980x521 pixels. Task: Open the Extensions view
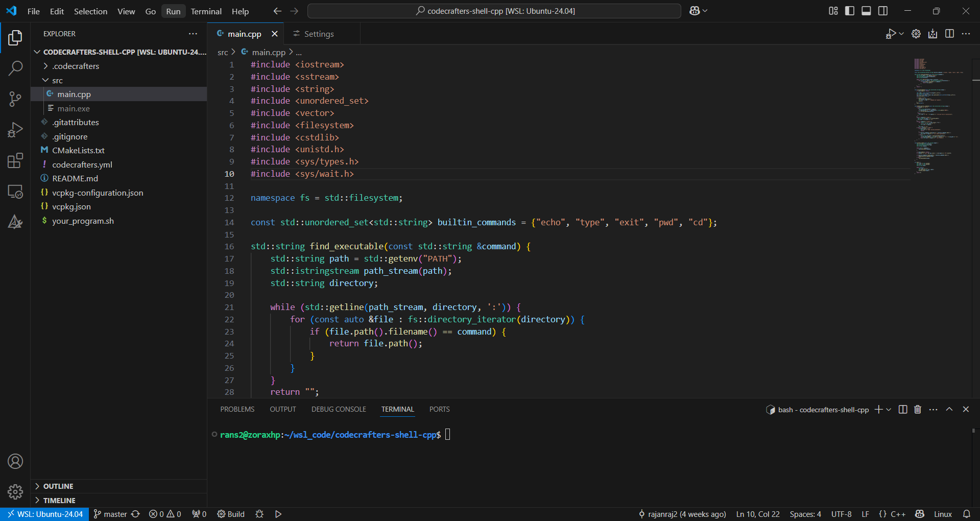pos(15,161)
